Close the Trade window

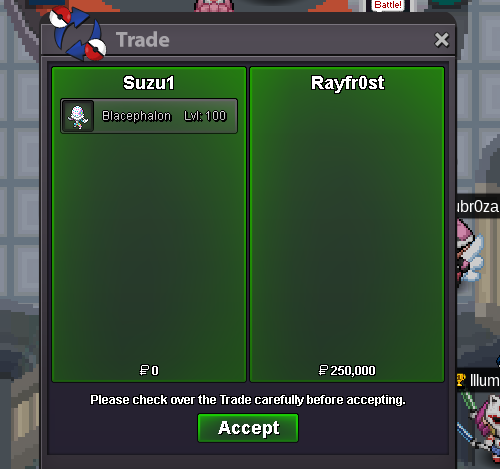[x=441, y=40]
